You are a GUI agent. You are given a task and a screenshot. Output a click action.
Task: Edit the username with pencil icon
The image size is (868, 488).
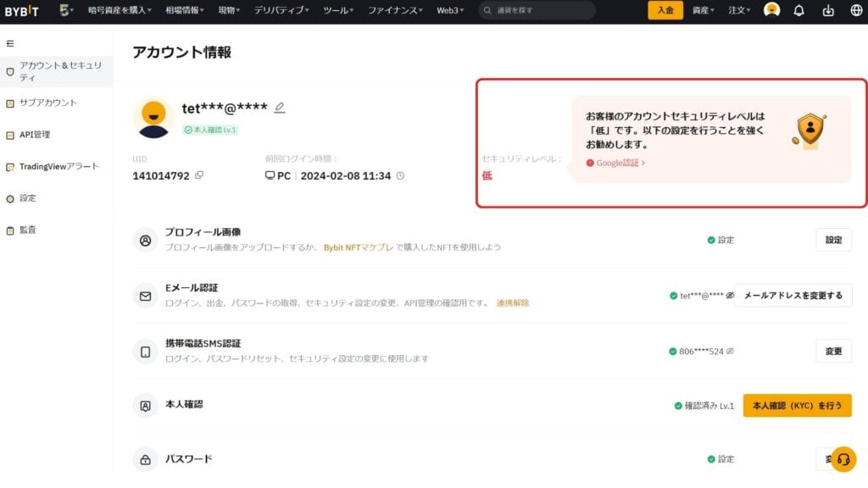[x=280, y=108]
